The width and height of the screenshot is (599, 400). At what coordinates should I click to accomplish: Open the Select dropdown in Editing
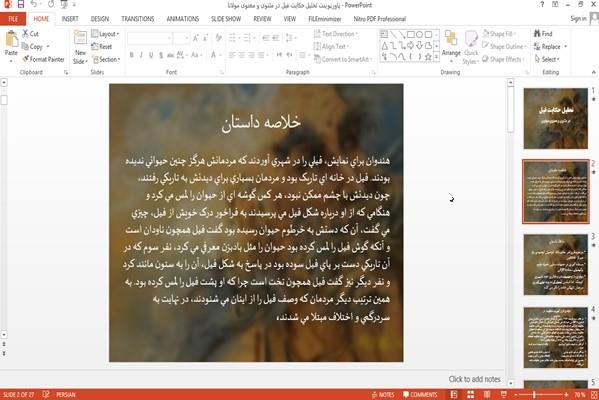click(x=547, y=59)
